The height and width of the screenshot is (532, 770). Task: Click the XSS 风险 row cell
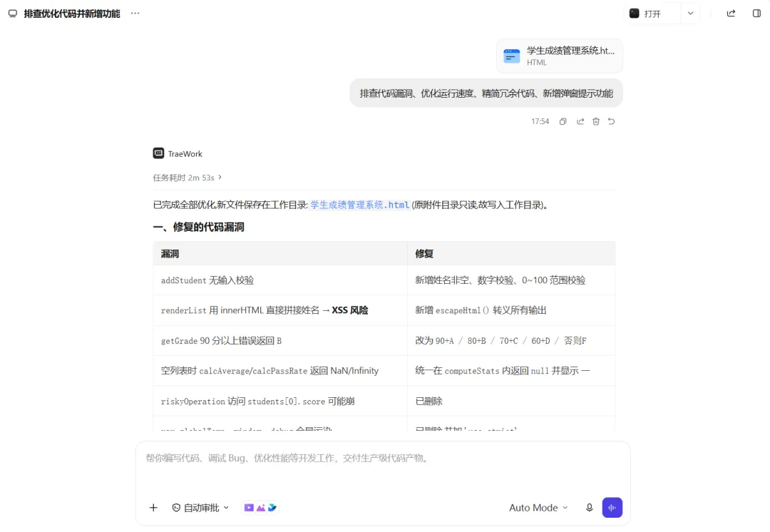pyautogui.click(x=280, y=310)
